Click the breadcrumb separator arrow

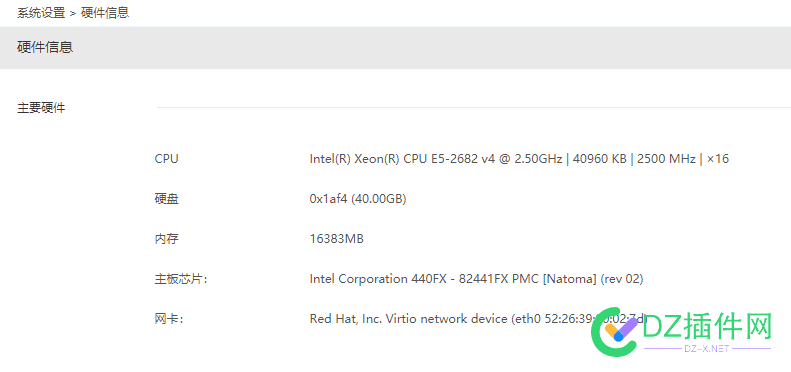pyautogui.click(x=73, y=14)
